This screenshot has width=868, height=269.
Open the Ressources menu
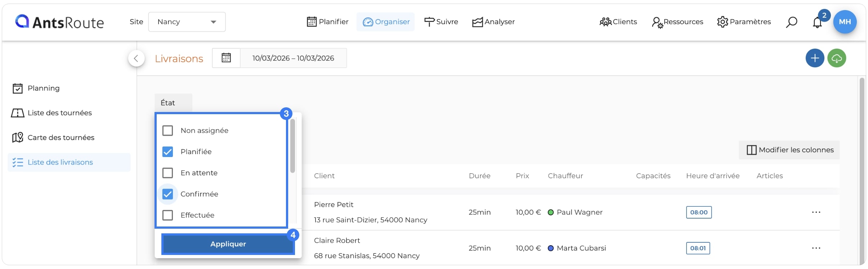(x=677, y=22)
